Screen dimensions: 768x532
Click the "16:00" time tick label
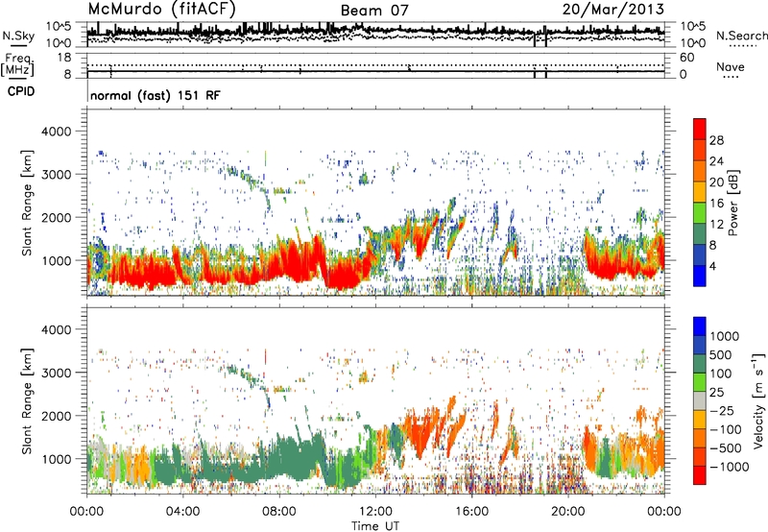[x=471, y=512]
